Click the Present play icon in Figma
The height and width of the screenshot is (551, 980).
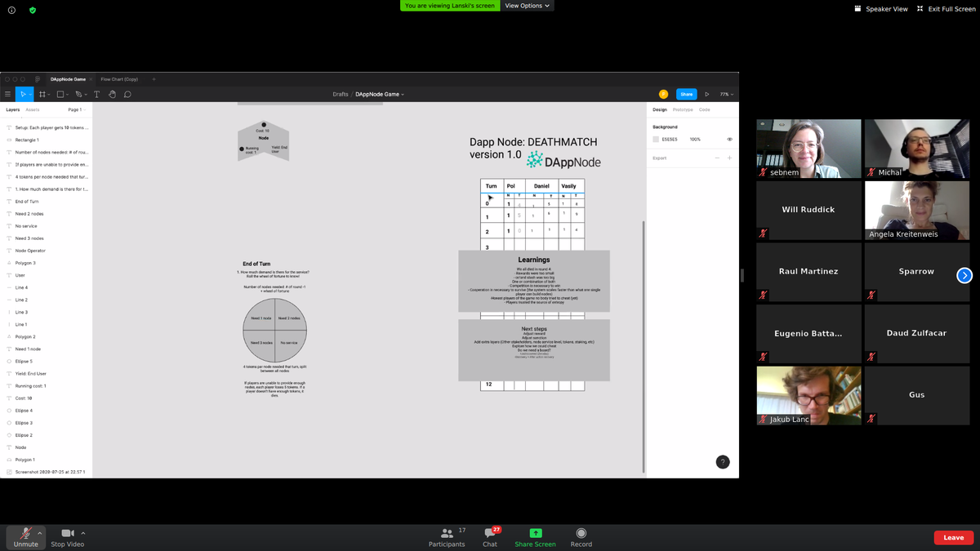[707, 95]
